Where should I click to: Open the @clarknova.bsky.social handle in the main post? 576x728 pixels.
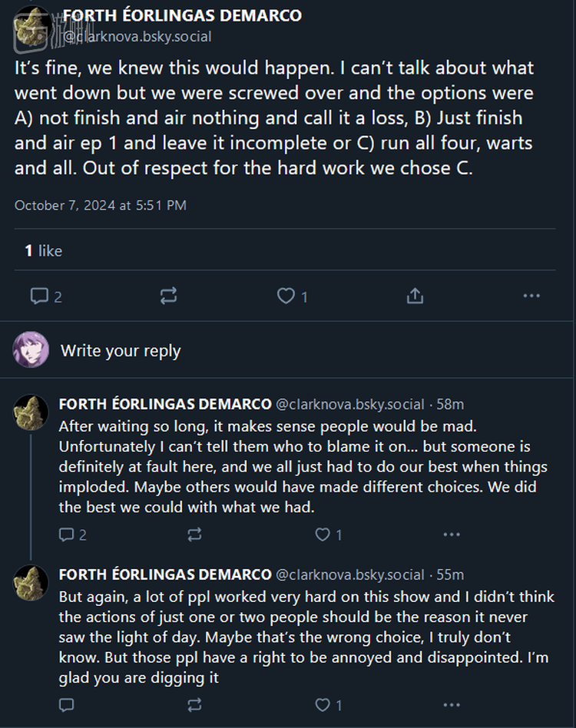(137, 36)
